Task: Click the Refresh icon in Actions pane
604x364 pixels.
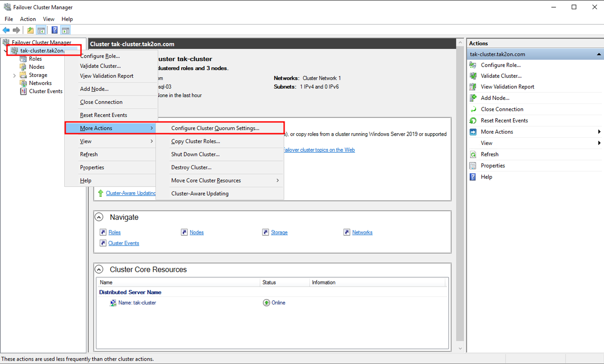Action: pyautogui.click(x=473, y=154)
